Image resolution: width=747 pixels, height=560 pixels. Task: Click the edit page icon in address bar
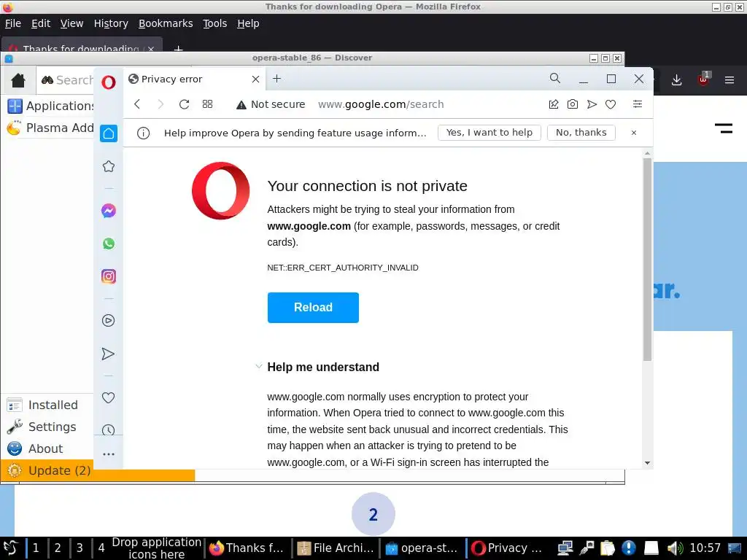pos(554,104)
